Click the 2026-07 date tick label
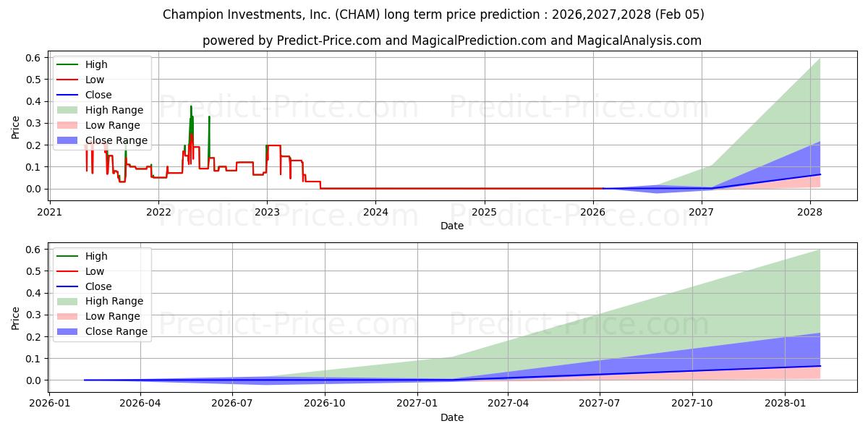Screen dimensions: 868x434 coord(232,403)
